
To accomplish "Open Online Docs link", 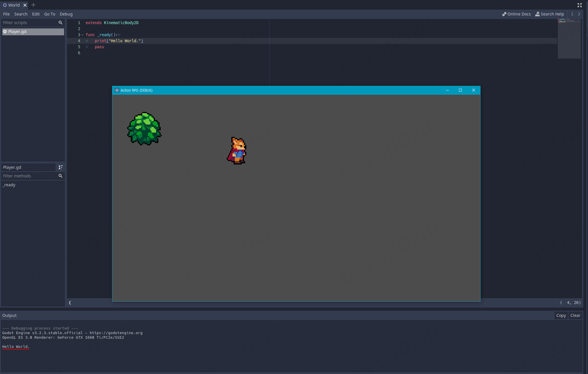I will (516, 14).
